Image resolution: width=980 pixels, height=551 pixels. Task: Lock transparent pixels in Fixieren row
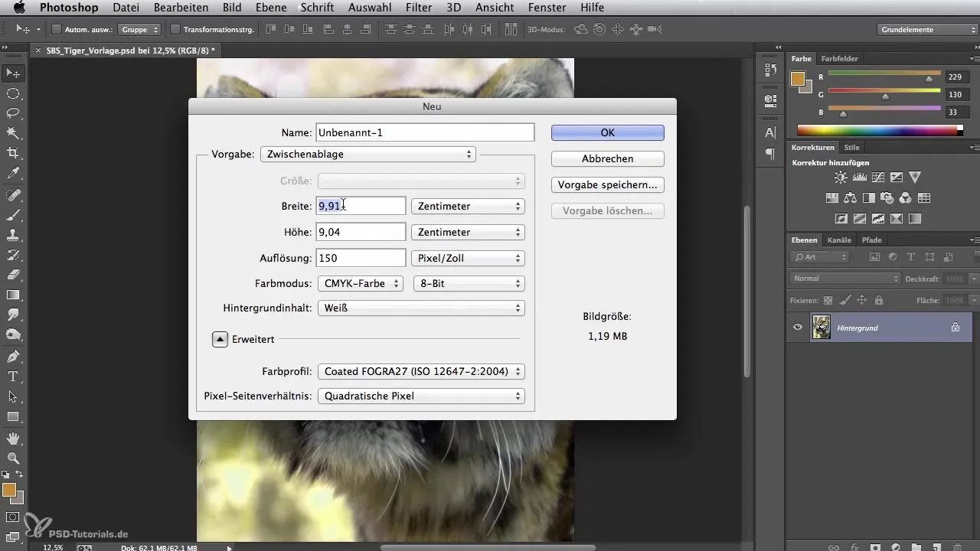click(x=828, y=301)
